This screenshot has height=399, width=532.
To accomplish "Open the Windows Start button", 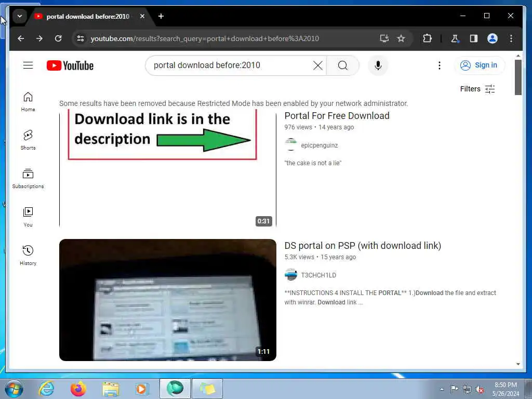I will coord(14,389).
